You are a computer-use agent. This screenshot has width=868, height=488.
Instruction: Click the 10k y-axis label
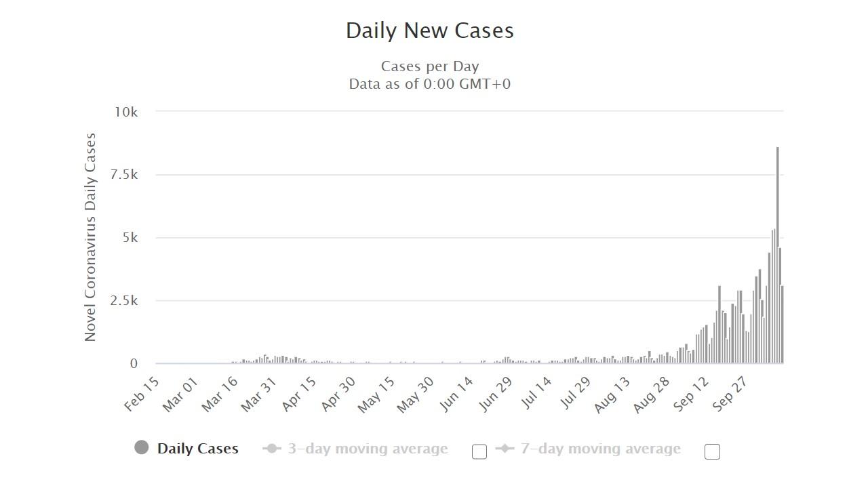[x=126, y=112]
